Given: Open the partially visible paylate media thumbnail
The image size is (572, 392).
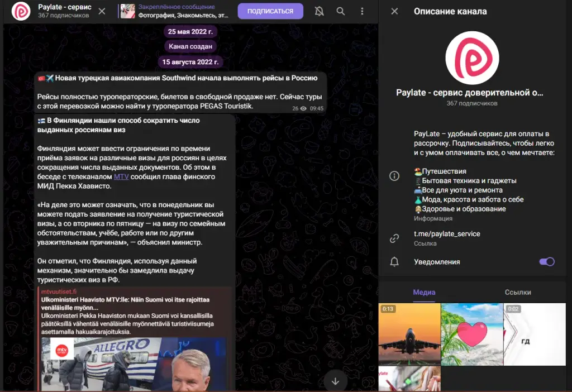Looking at the screenshot, I should 409,379.
